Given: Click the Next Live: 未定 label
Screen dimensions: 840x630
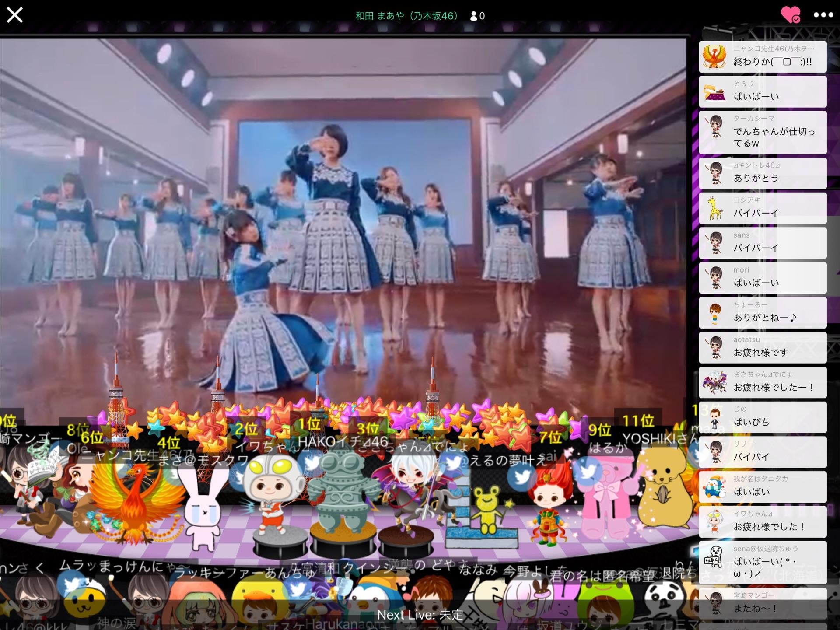Looking at the screenshot, I should point(420,615).
